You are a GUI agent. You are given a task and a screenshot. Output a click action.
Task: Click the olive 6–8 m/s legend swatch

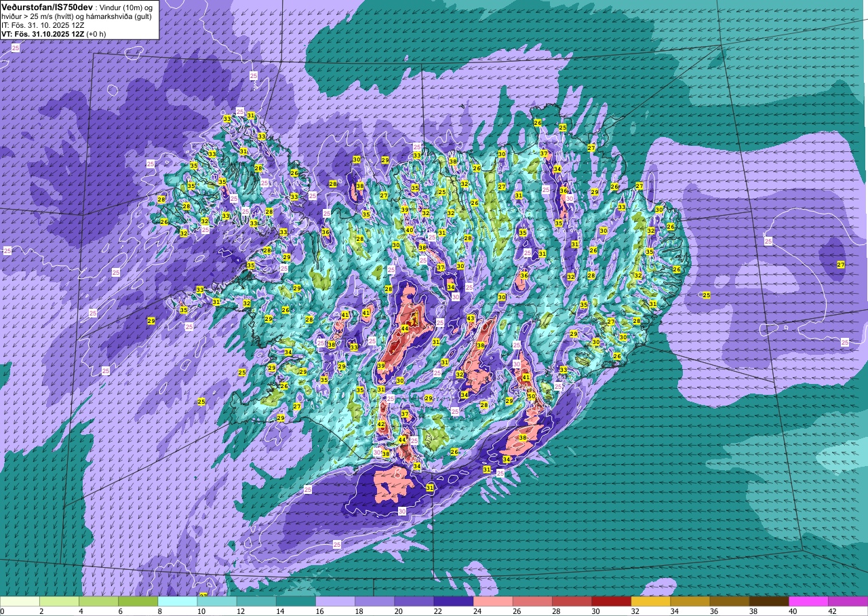tap(138, 601)
